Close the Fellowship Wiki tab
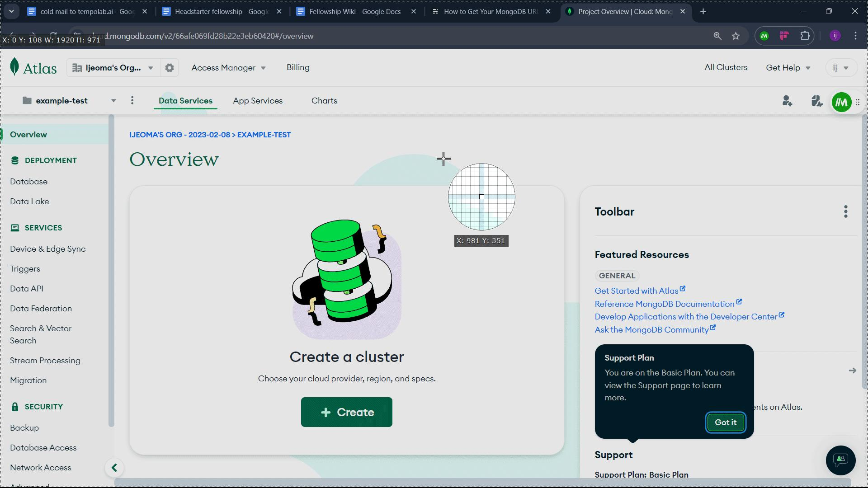 413,12
